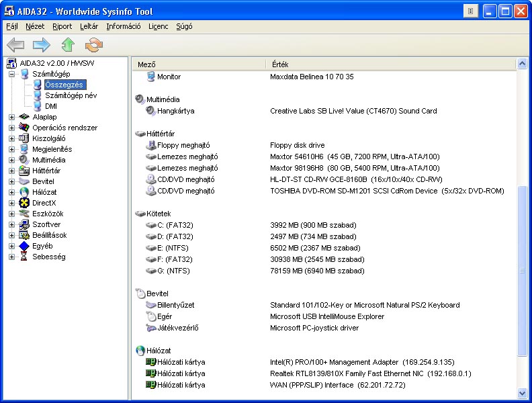Screen dimensions: 532x403
Task: Expand the Kiszolgáló tree node
Action: 11,138
